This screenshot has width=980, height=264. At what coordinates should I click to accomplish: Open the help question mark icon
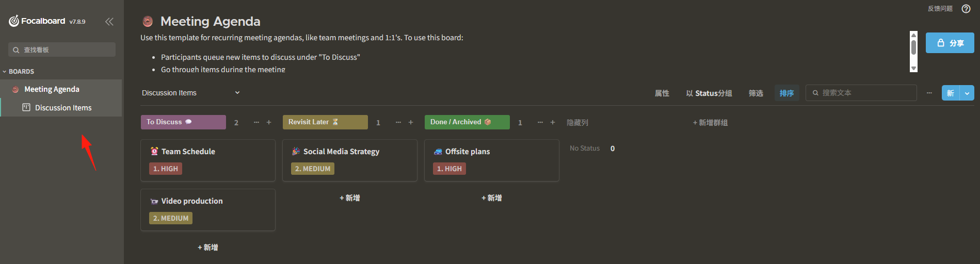tap(966, 9)
